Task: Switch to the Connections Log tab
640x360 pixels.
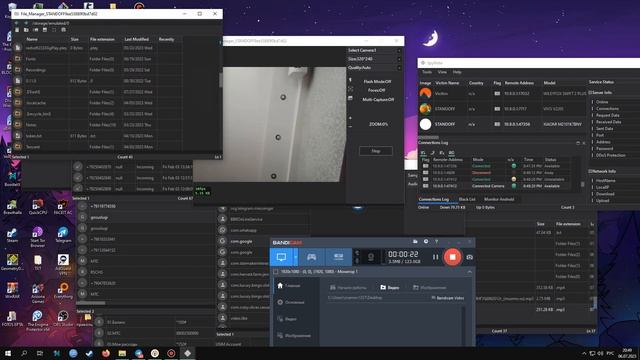Action: click(x=433, y=199)
